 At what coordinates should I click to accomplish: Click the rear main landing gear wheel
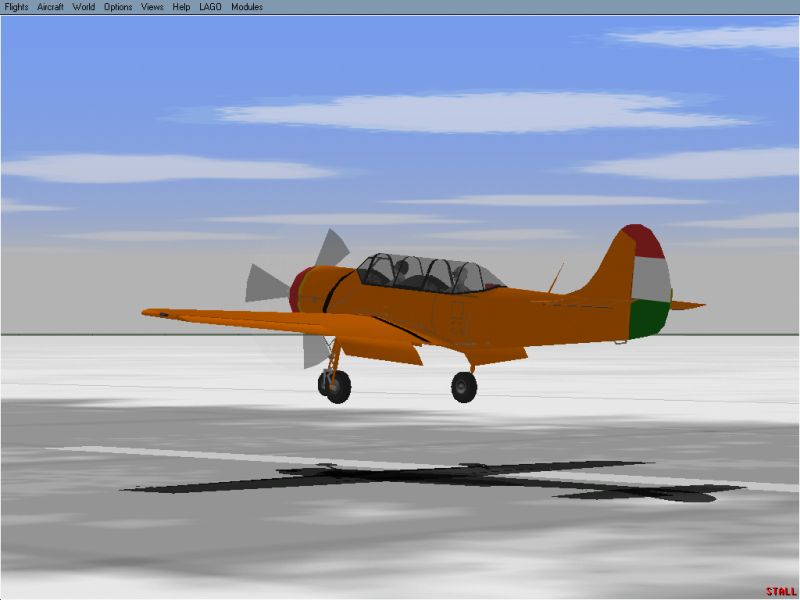(464, 387)
